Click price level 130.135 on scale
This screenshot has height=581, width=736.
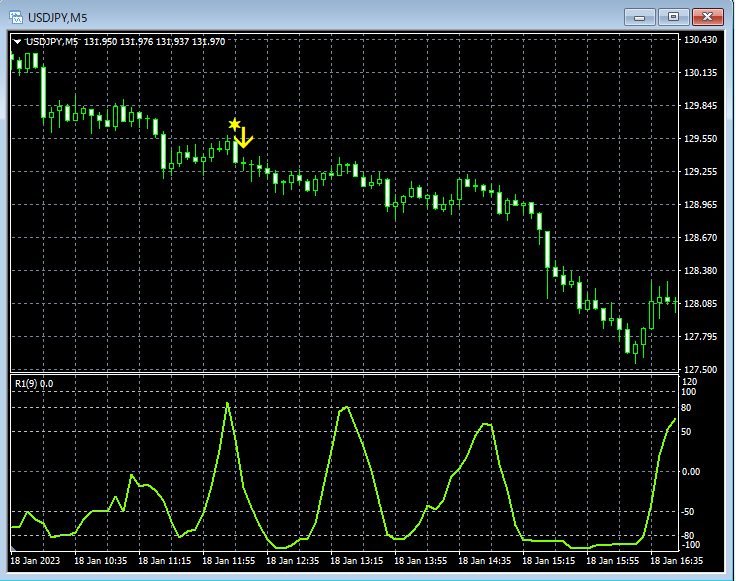coord(700,73)
